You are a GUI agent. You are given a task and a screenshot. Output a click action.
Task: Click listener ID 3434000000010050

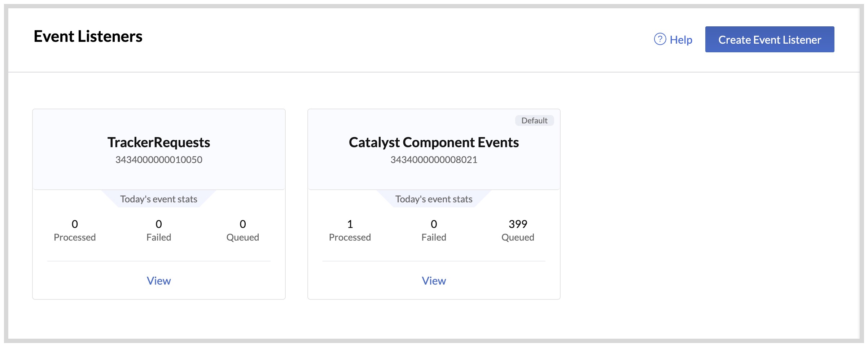[159, 159]
